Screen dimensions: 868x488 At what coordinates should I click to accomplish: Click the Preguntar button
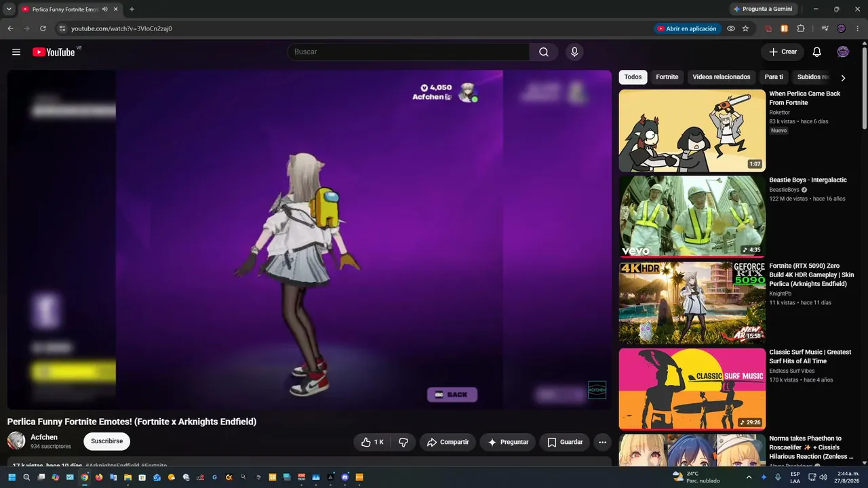[x=508, y=442]
